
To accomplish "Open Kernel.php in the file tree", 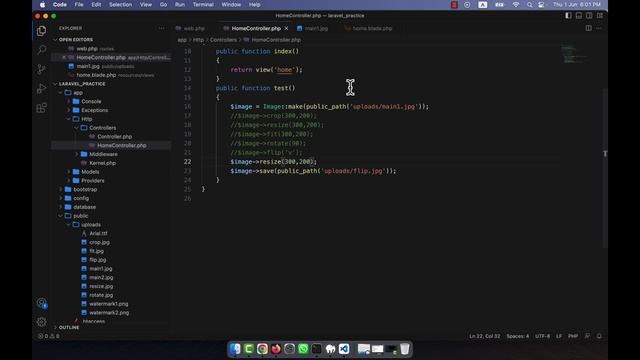I will click(x=102, y=163).
